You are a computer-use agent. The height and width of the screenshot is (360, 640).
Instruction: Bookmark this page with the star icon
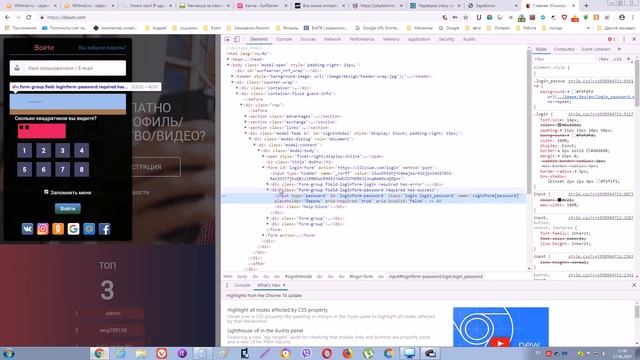(466, 18)
